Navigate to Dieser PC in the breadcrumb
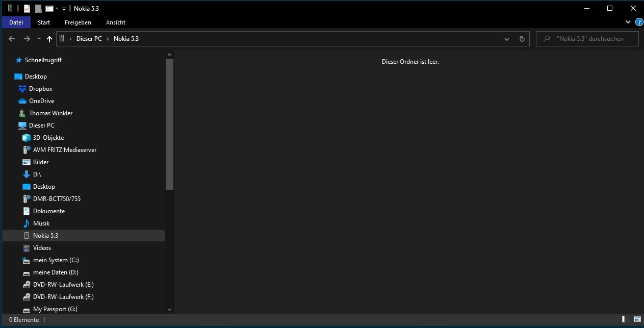The image size is (644, 328). [x=89, y=39]
